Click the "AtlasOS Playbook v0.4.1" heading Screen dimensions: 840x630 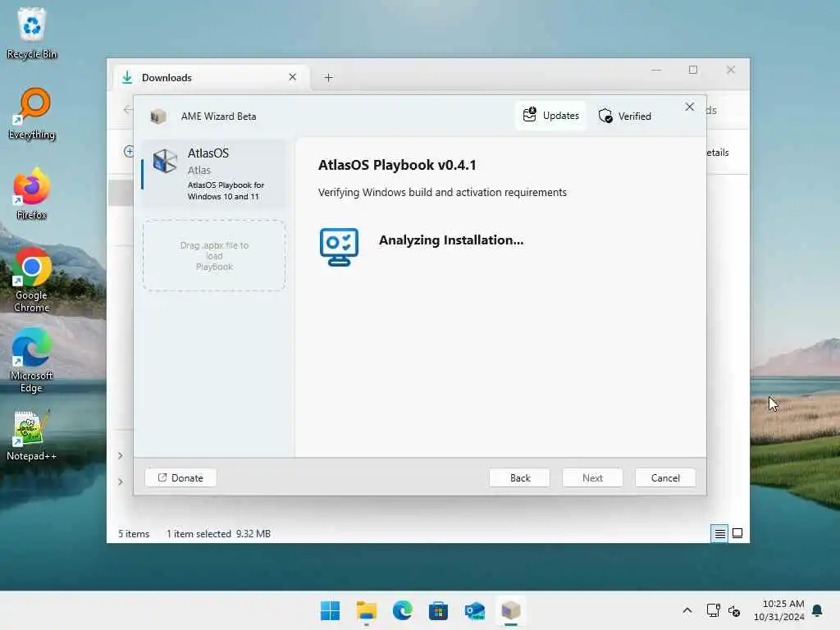pos(397,165)
